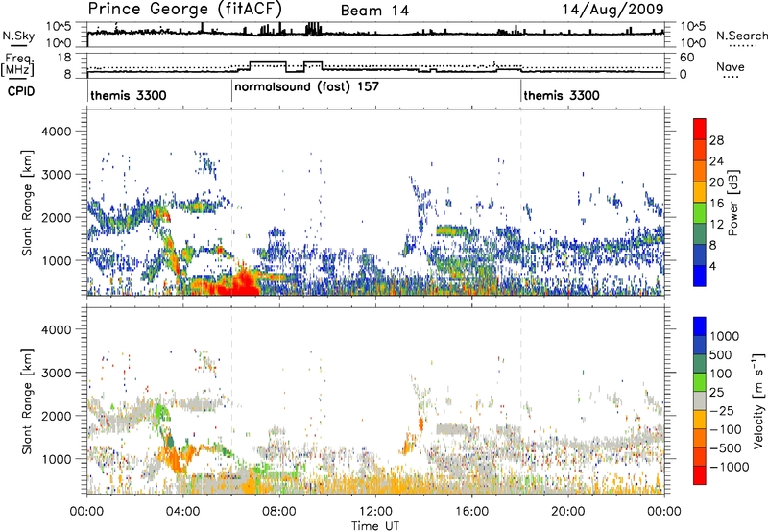Pick the bright blue bottom segment of Power colorbar

click(700, 277)
